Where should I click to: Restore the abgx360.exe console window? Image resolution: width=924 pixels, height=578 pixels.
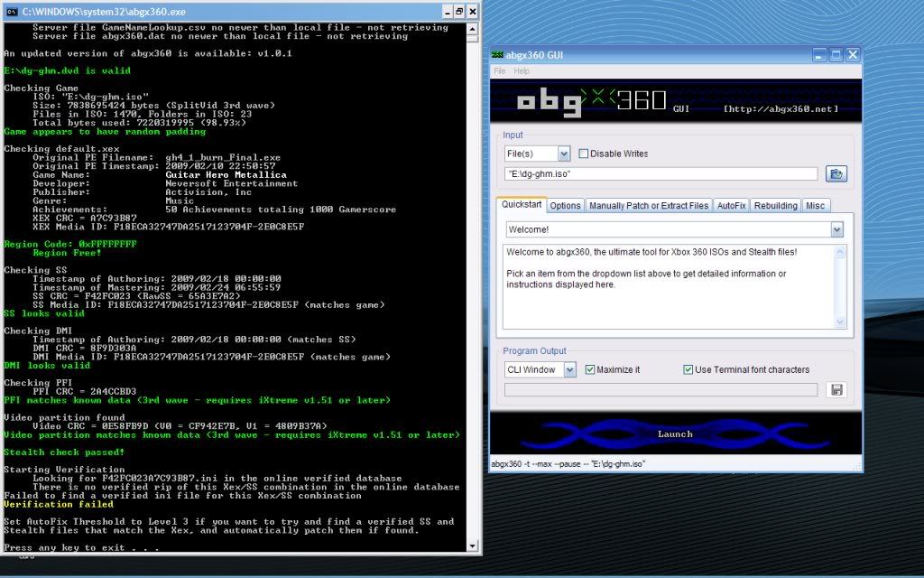pos(459,11)
